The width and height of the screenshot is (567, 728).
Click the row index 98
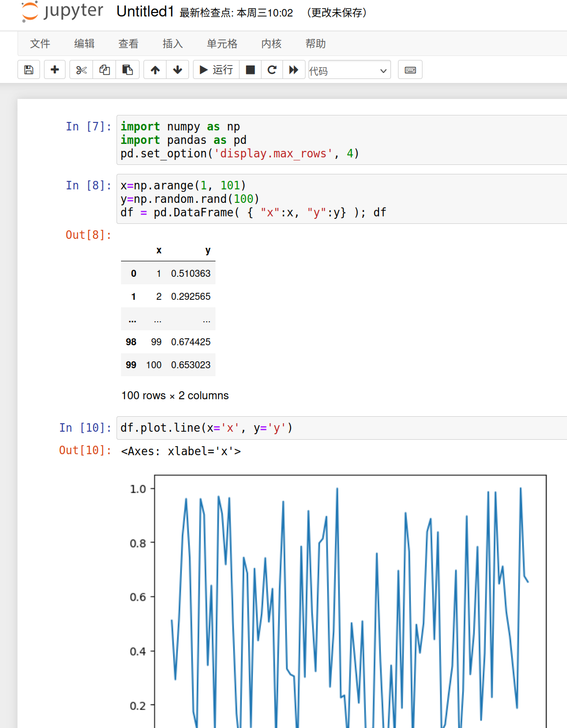(x=131, y=342)
